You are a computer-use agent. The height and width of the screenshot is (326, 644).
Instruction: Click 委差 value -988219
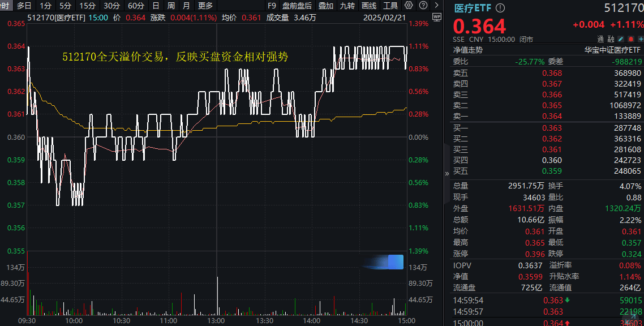626,62
